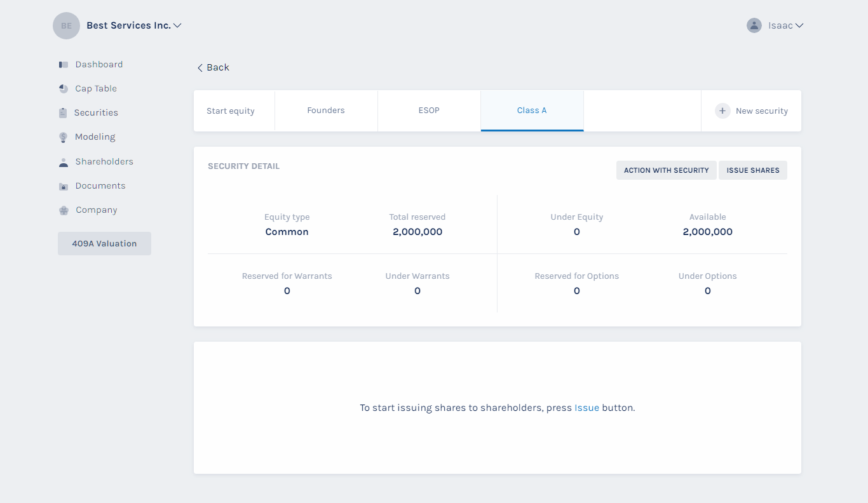
Task: Click the Cap Table pie chart icon
Action: coord(64,89)
